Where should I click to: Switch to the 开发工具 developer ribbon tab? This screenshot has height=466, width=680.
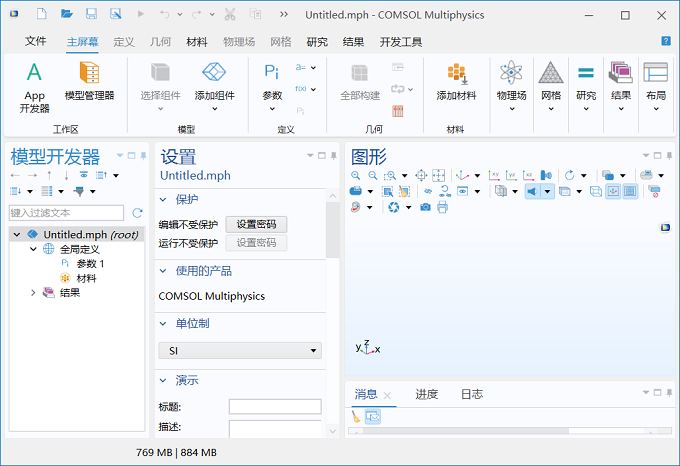coord(401,42)
